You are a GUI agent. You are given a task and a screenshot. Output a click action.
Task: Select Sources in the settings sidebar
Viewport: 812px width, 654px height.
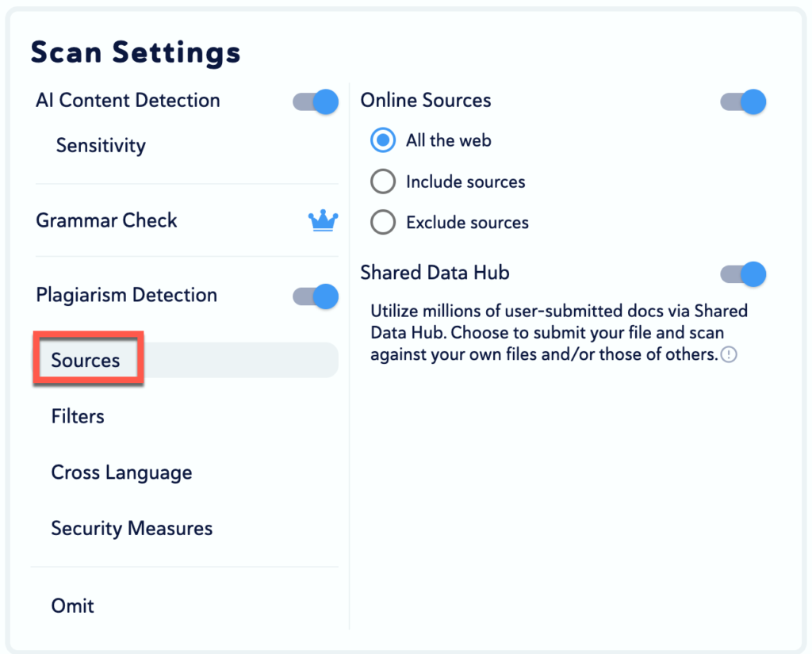point(86,361)
